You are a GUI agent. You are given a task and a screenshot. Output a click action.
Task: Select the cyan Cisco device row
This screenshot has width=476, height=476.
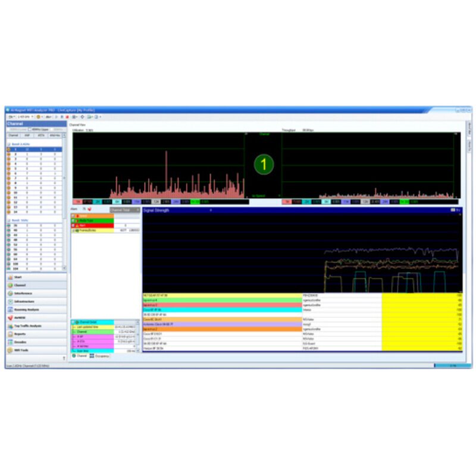coord(302,310)
